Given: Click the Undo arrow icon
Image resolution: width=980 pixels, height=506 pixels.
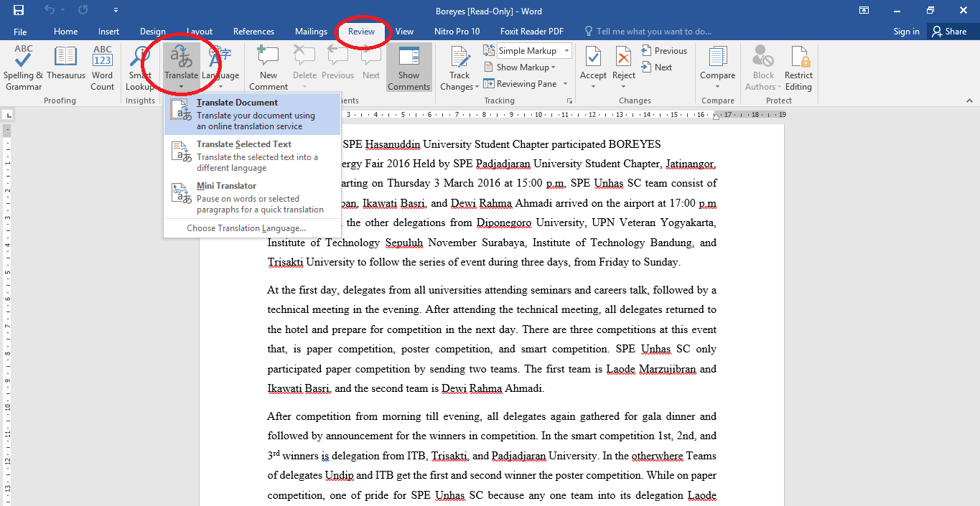Looking at the screenshot, I should click(x=50, y=11).
